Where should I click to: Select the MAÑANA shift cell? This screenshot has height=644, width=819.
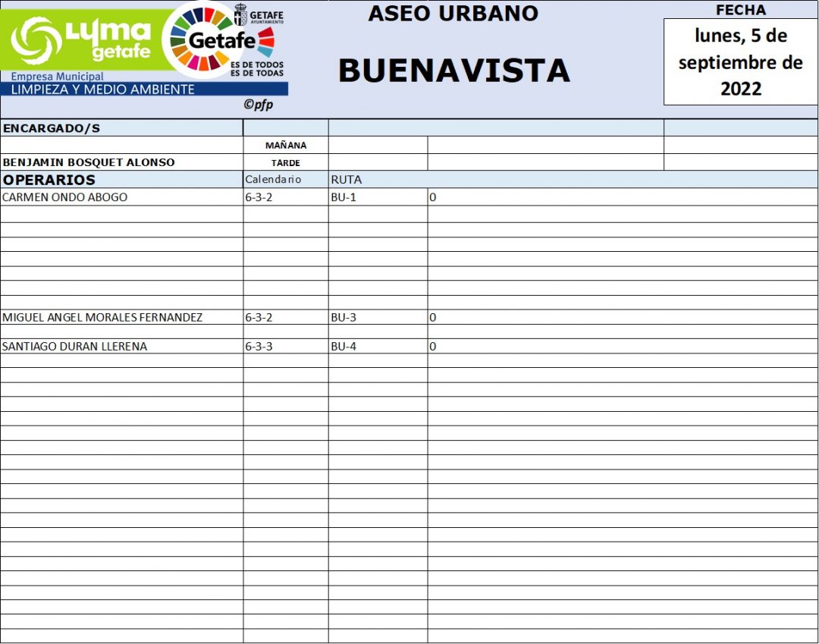pyautogui.click(x=285, y=145)
